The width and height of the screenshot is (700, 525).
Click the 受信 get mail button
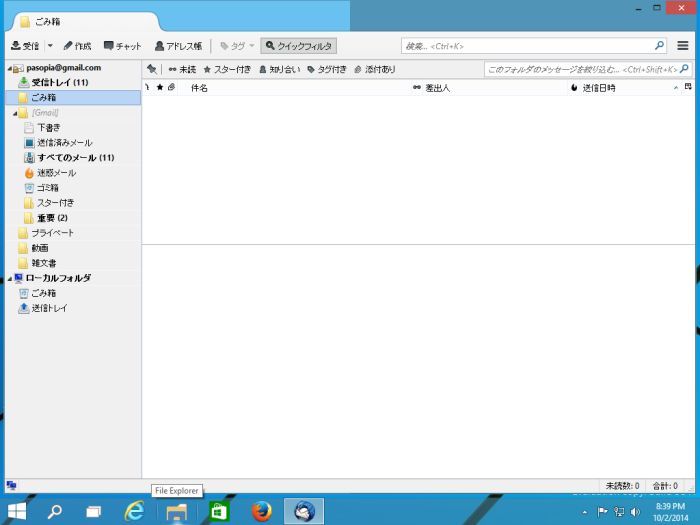point(25,46)
